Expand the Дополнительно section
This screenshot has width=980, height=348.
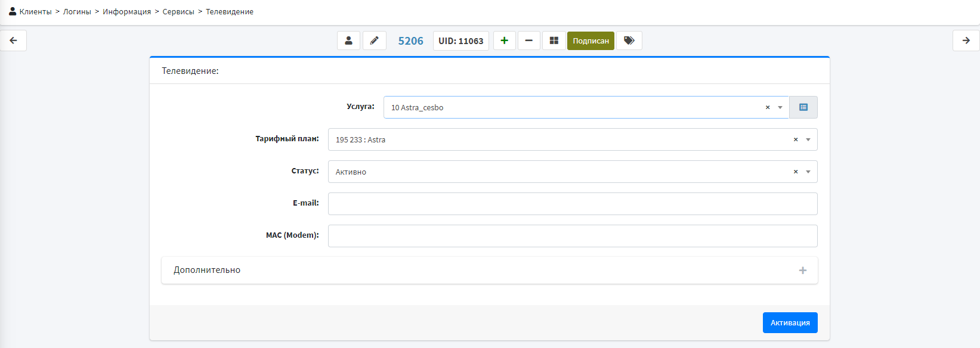point(802,271)
